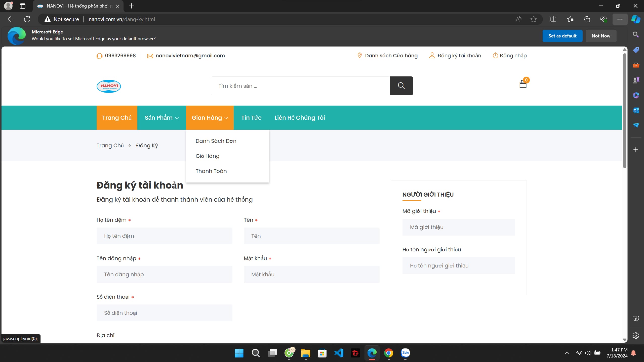Viewport: 644px width, 362px height.
Task: Click the NANOVI logo
Action: click(x=108, y=86)
